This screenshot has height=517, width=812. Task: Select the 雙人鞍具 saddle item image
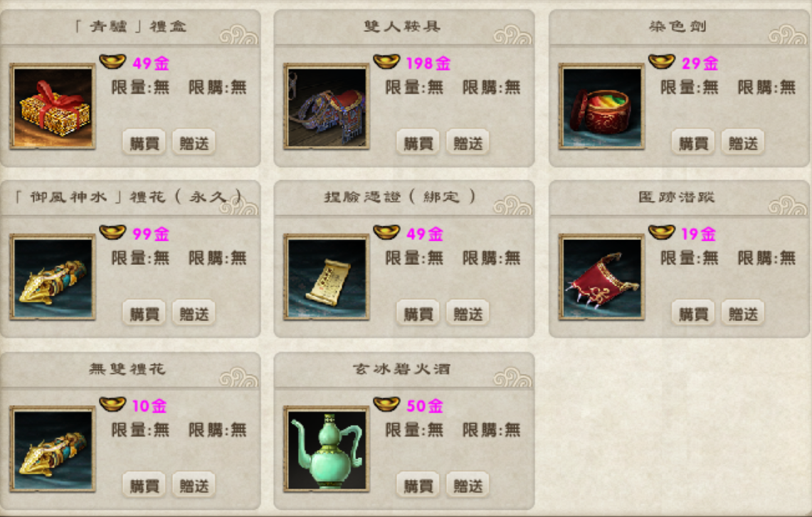[x=326, y=107]
